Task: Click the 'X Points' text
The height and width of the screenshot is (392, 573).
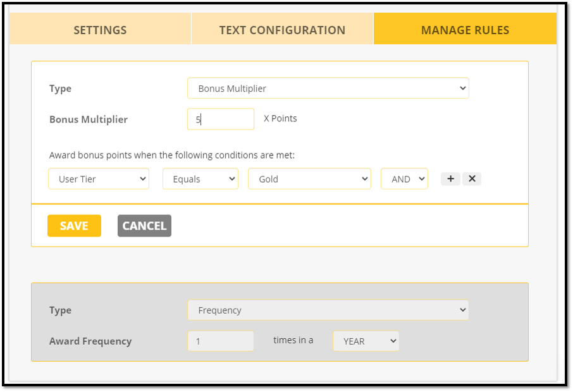Action: coord(280,118)
